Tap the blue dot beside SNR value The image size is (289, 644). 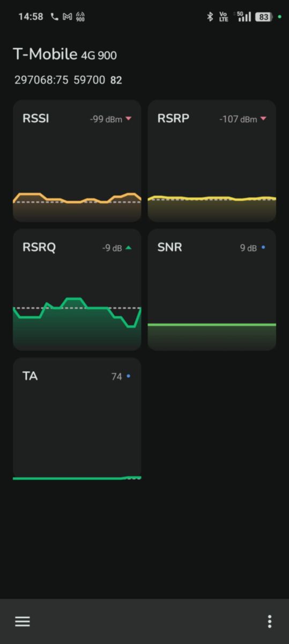(x=263, y=248)
